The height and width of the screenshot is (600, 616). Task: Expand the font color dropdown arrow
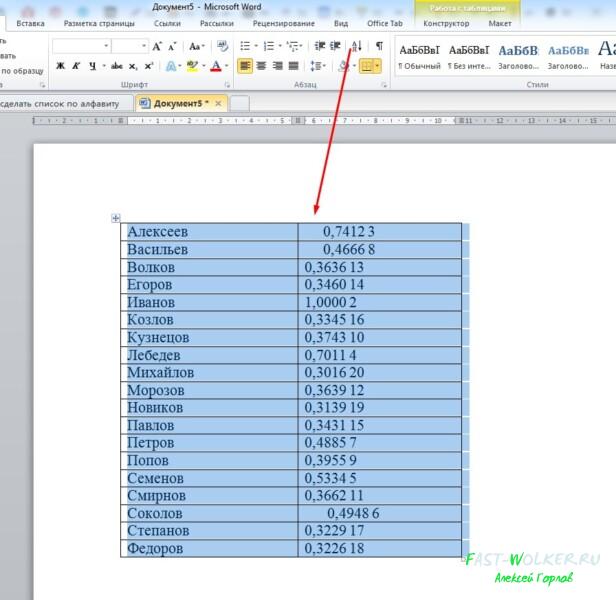point(227,66)
